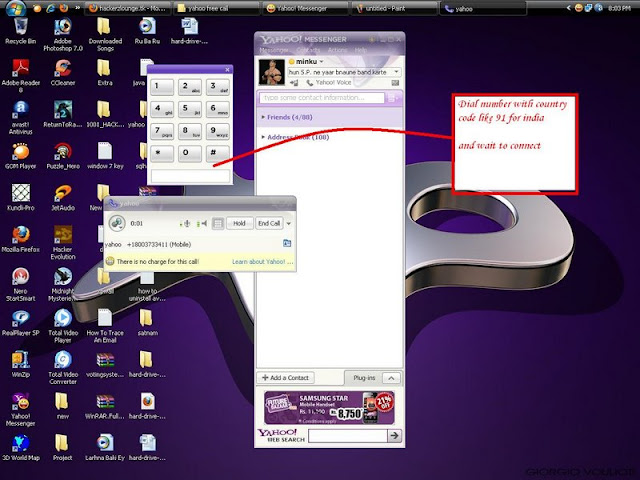
Task: Mute the speaker in the yahoo call window
Action: (x=202, y=223)
